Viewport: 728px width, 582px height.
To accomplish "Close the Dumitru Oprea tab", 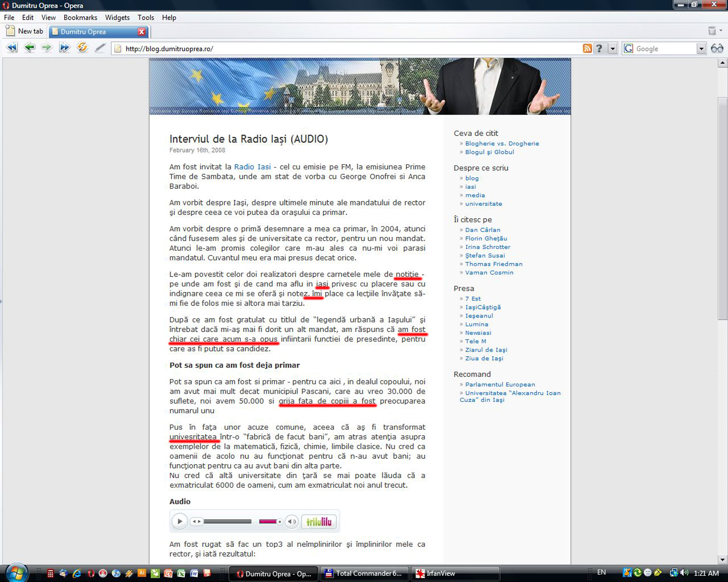I will click(141, 32).
